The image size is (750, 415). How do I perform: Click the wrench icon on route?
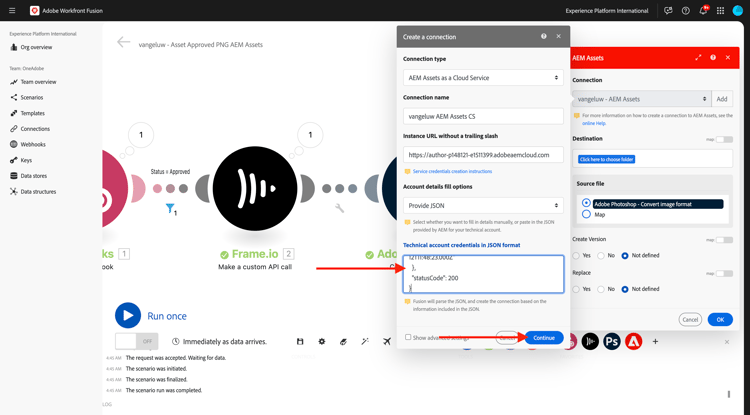pos(339,208)
